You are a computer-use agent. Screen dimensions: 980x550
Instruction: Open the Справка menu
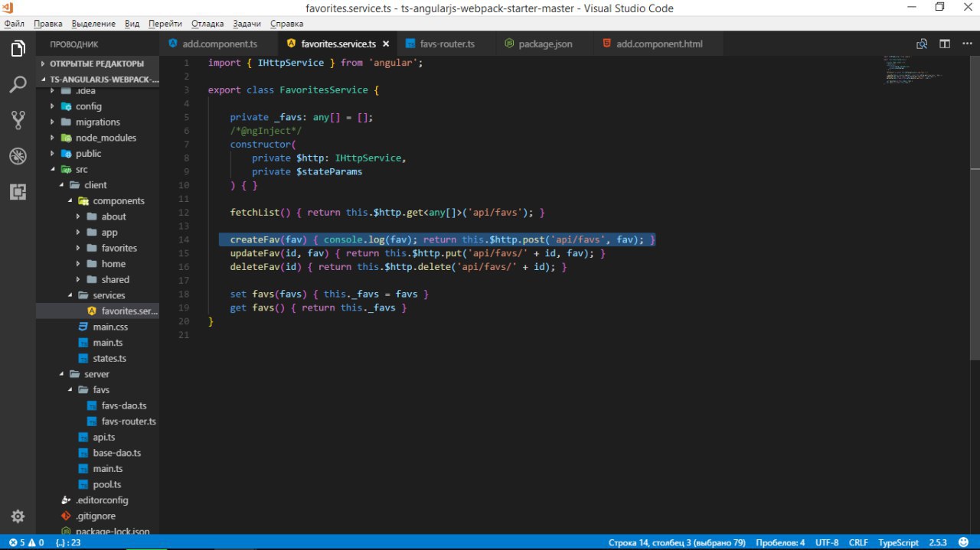[287, 24]
